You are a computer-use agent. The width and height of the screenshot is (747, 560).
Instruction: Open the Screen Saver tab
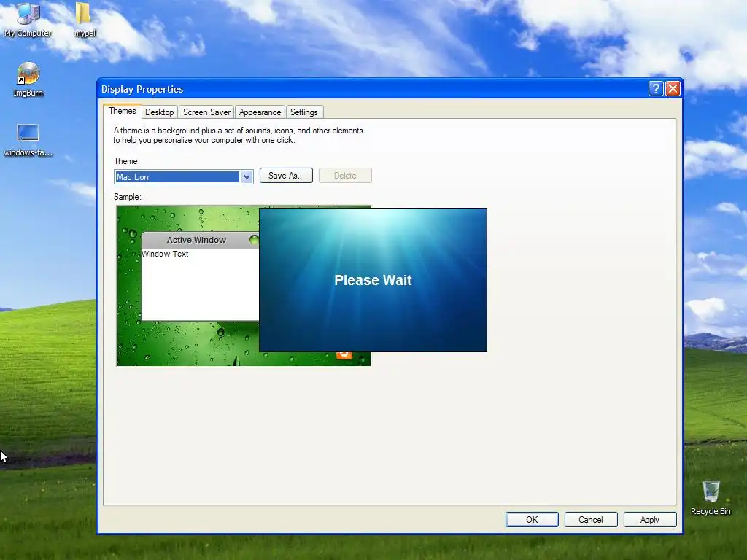coord(206,112)
